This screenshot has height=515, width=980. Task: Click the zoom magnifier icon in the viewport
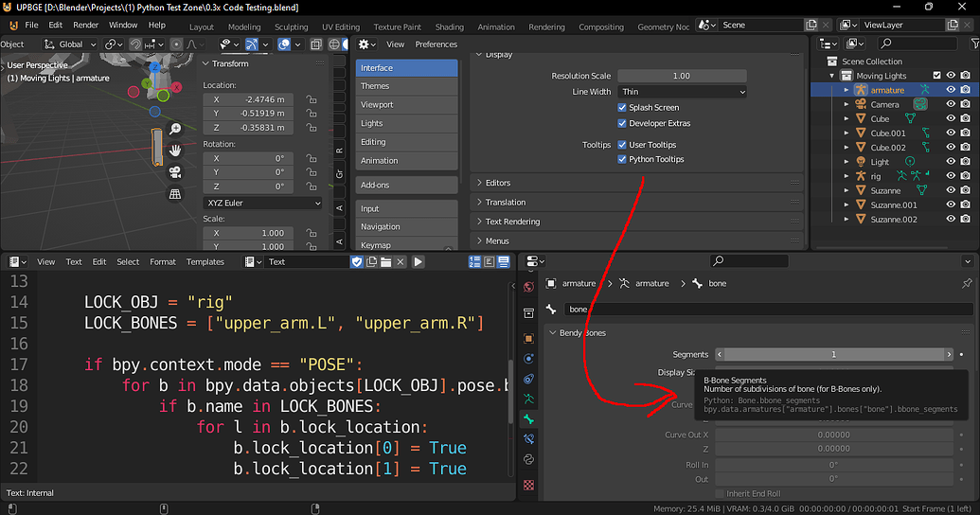pos(175,129)
